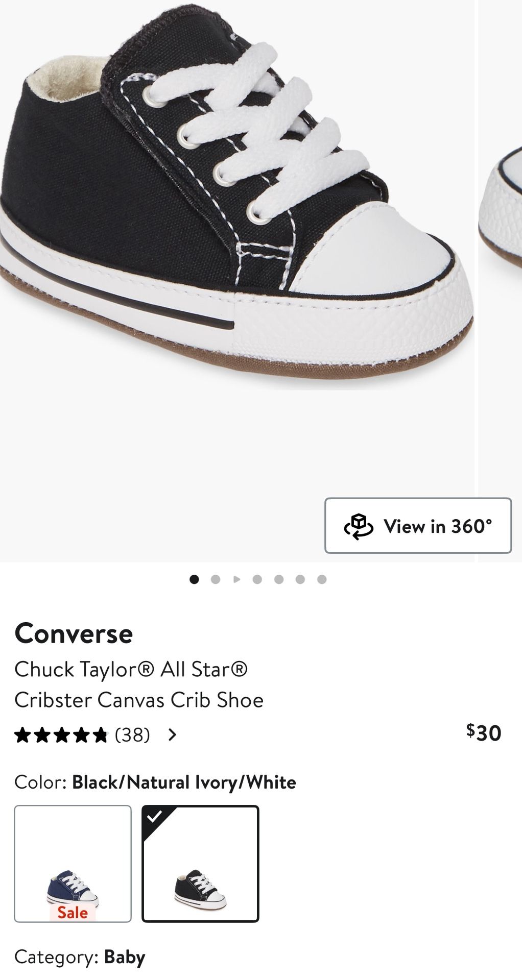Expand reviews using the chevron arrow

point(173,735)
